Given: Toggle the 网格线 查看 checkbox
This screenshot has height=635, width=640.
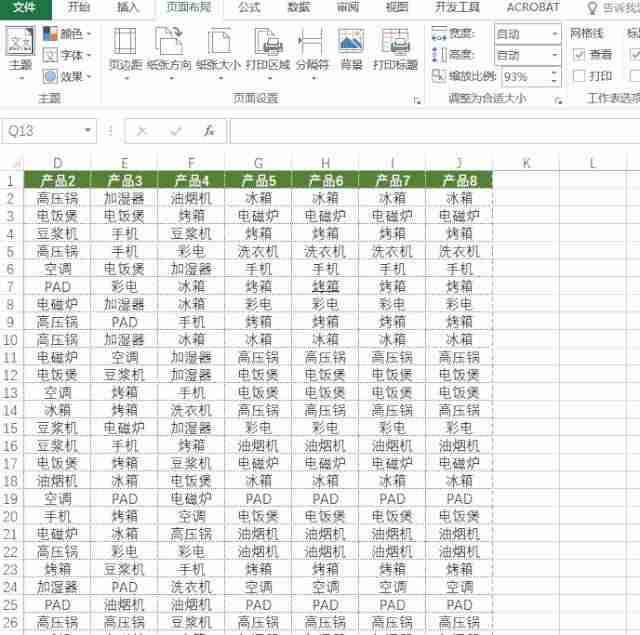Looking at the screenshot, I should (x=579, y=54).
